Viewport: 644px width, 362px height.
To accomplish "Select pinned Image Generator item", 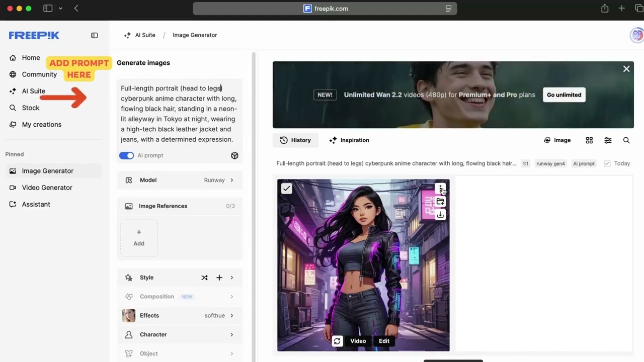I will point(53,171).
